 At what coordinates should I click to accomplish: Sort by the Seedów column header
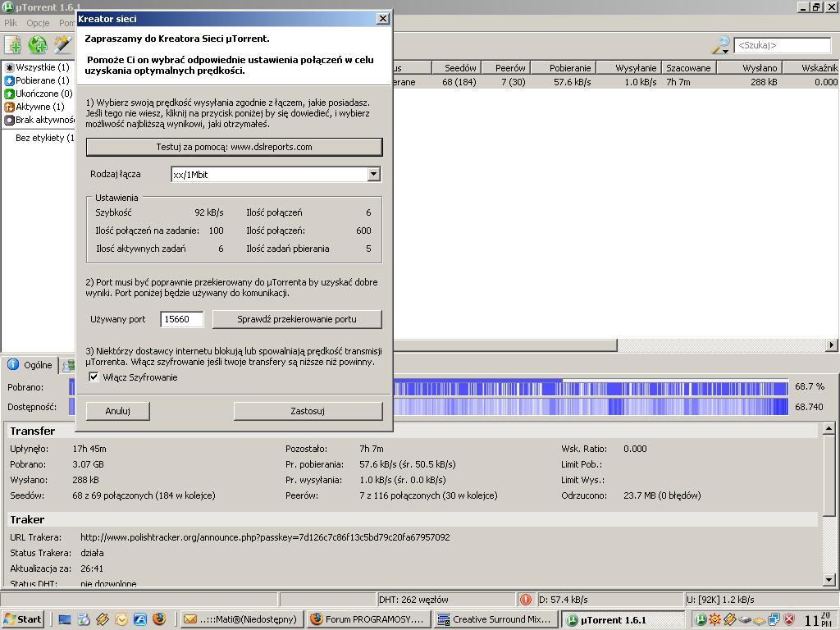(456, 68)
